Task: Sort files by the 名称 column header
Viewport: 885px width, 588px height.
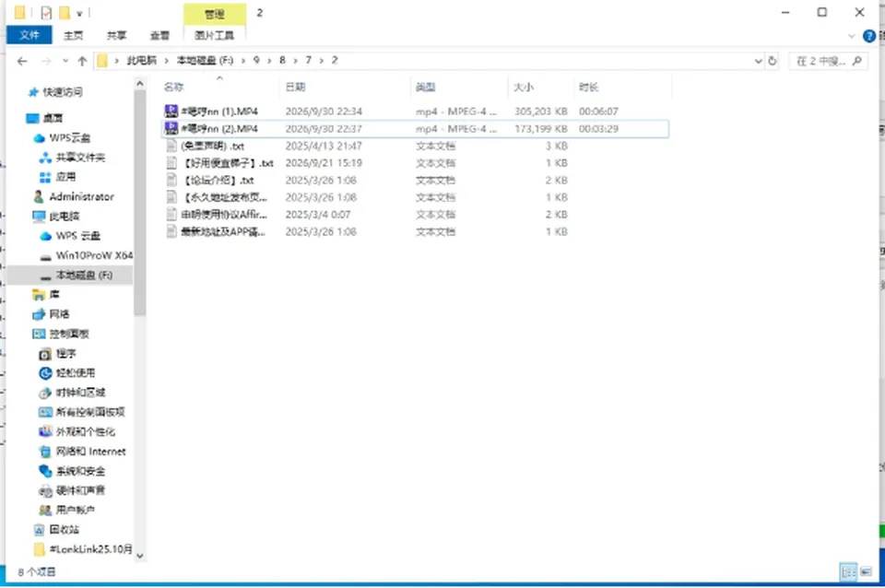Action: coord(219,87)
